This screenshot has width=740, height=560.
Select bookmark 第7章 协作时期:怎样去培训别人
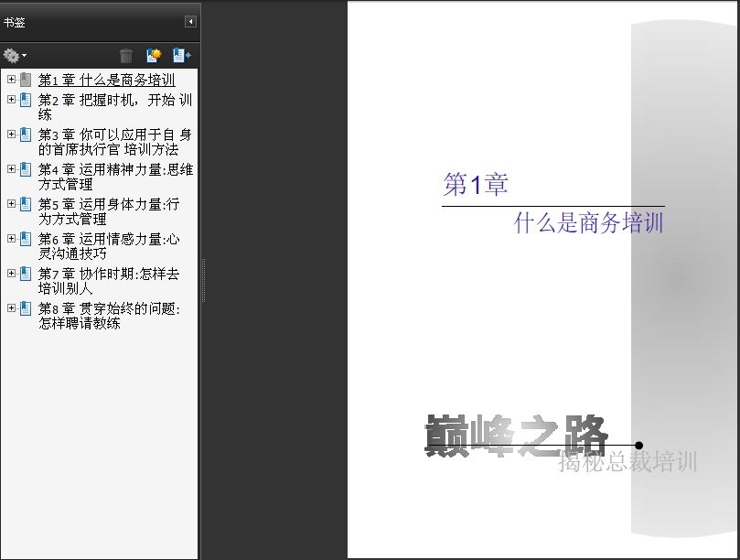[x=109, y=281]
